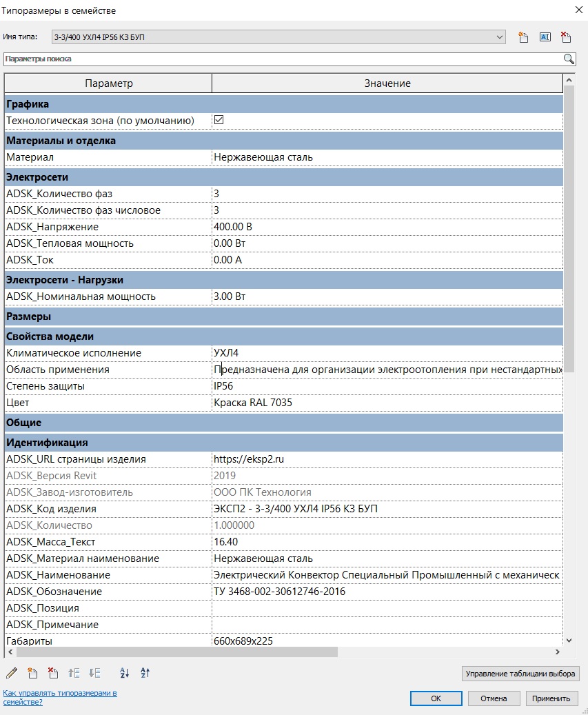The width and height of the screenshot is (588, 715).
Task: Collapse the Графика group header
Action: point(284,104)
